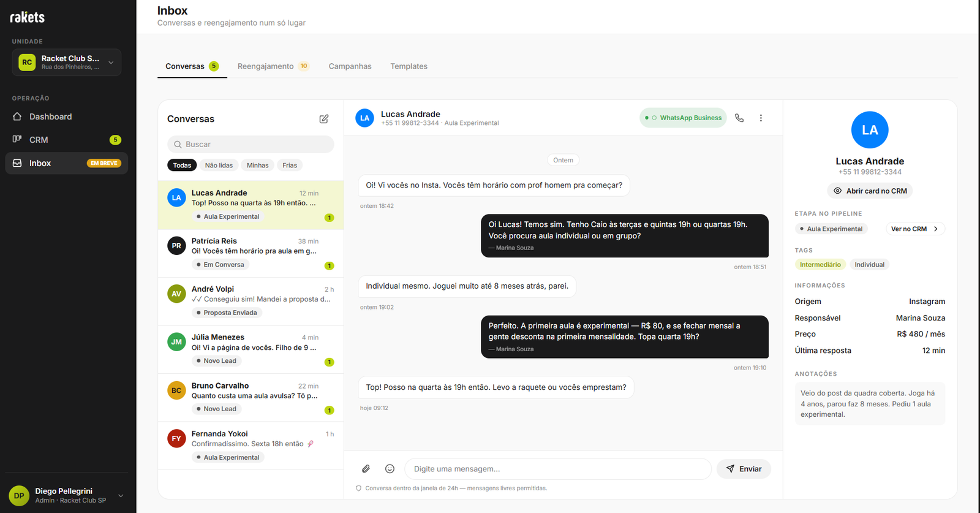The height and width of the screenshot is (513, 980).
Task: Open CRM from the sidebar
Action: tap(66, 140)
